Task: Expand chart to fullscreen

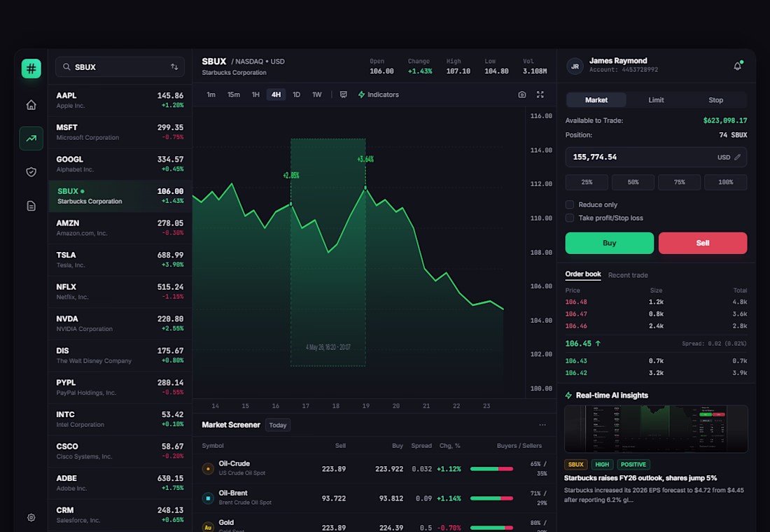Action: tap(540, 94)
